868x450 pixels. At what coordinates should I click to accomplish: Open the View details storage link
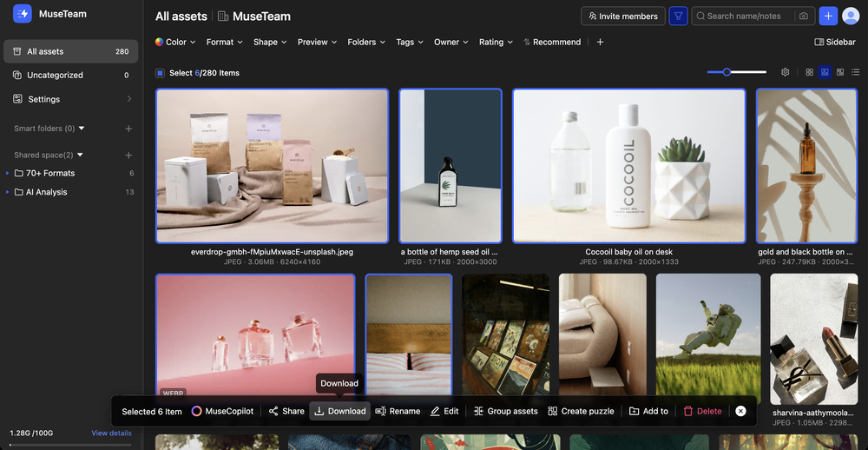pos(111,433)
